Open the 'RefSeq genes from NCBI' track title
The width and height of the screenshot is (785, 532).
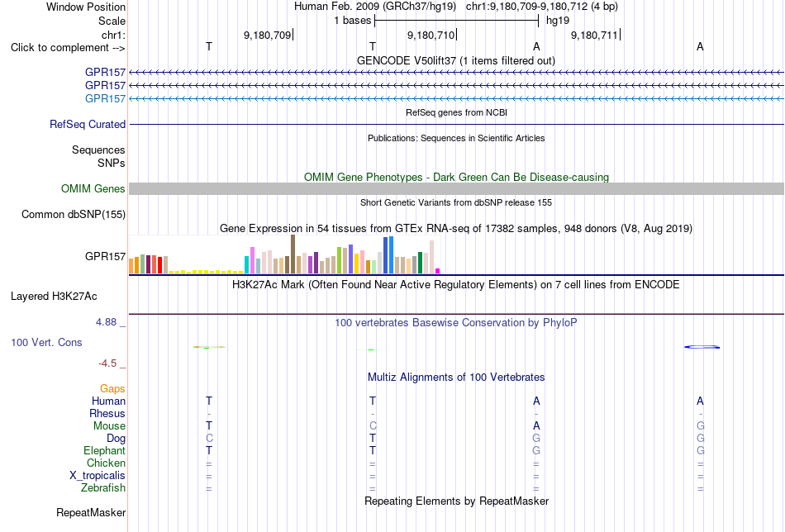[x=456, y=112]
